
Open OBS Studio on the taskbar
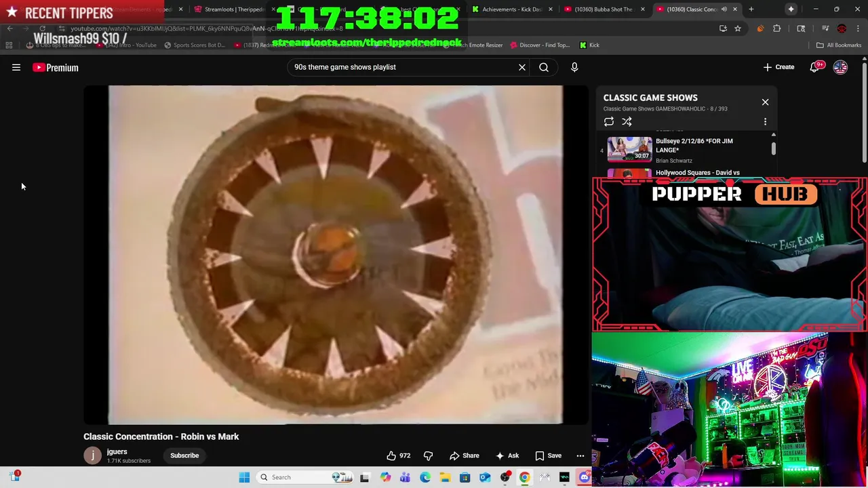(505, 477)
